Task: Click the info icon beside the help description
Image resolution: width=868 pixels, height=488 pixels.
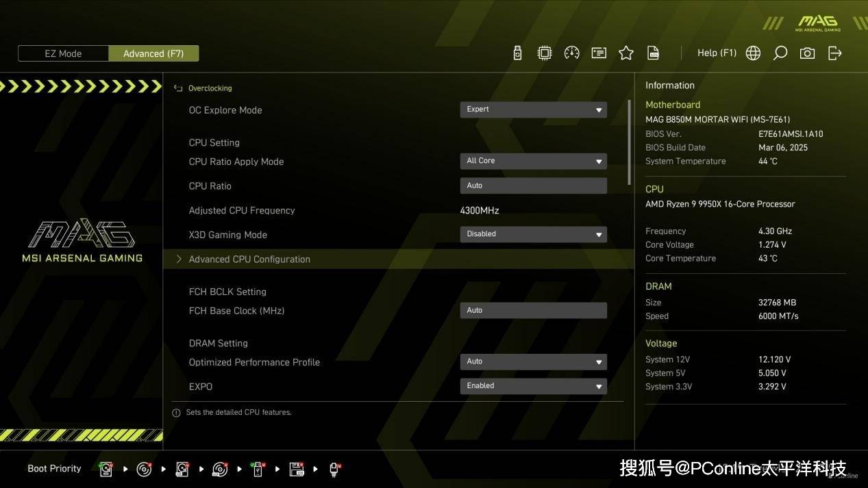Action: tap(176, 413)
